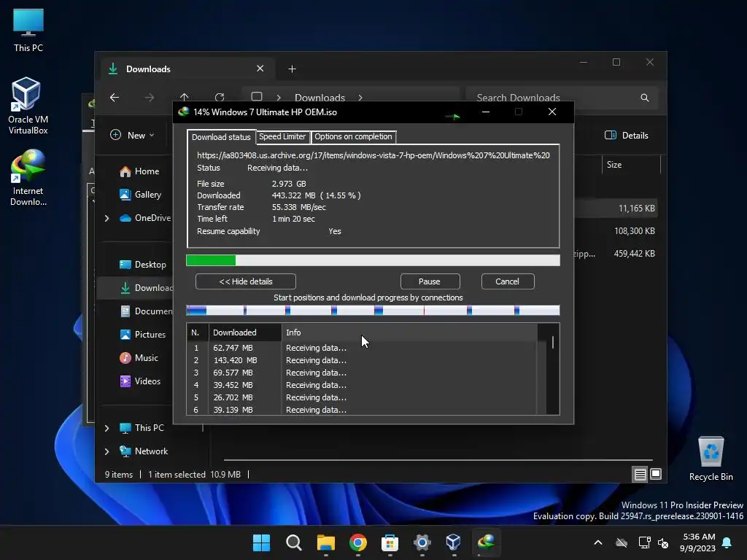Click the Search Downloads field

[562, 98]
